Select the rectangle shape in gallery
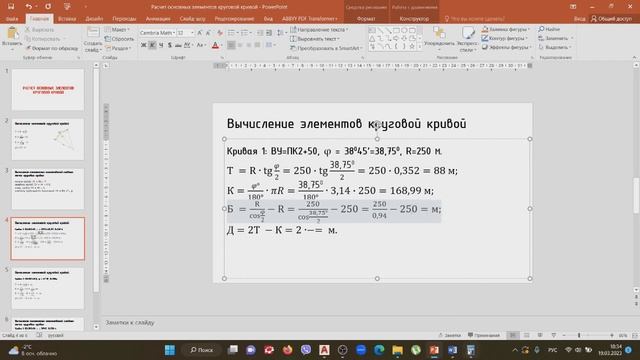 pos(396,31)
